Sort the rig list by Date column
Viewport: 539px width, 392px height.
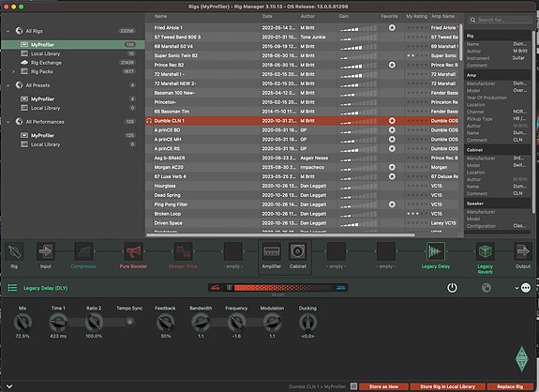267,16
